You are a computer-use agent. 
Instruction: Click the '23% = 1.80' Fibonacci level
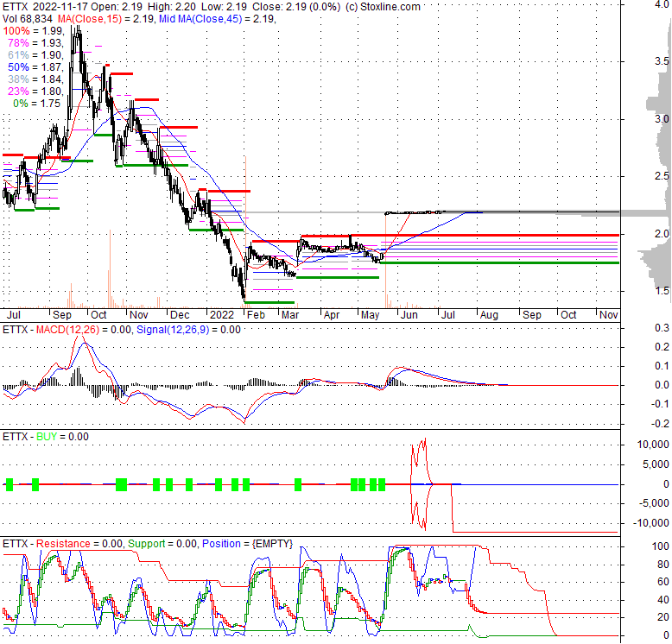pyautogui.click(x=35, y=92)
